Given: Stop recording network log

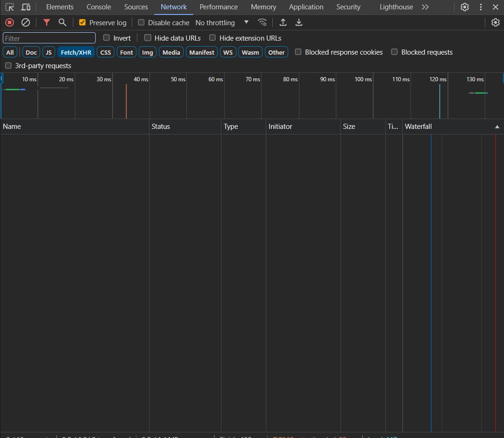Looking at the screenshot, I should tap(10, 22).
